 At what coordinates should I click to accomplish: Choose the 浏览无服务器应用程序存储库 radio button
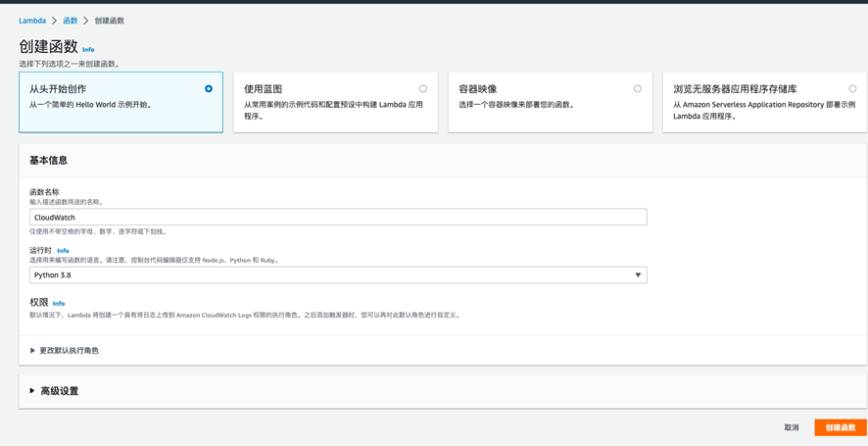852,89
